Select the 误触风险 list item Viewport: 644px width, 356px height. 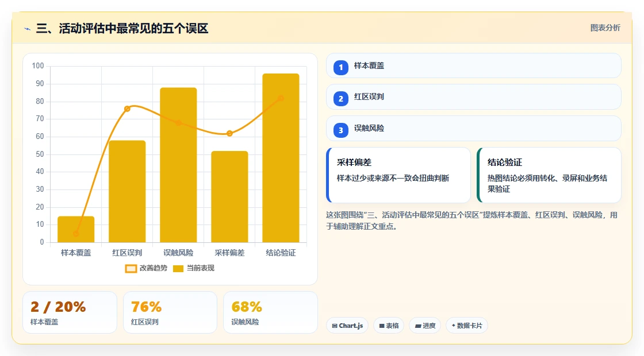coord(473,129)
